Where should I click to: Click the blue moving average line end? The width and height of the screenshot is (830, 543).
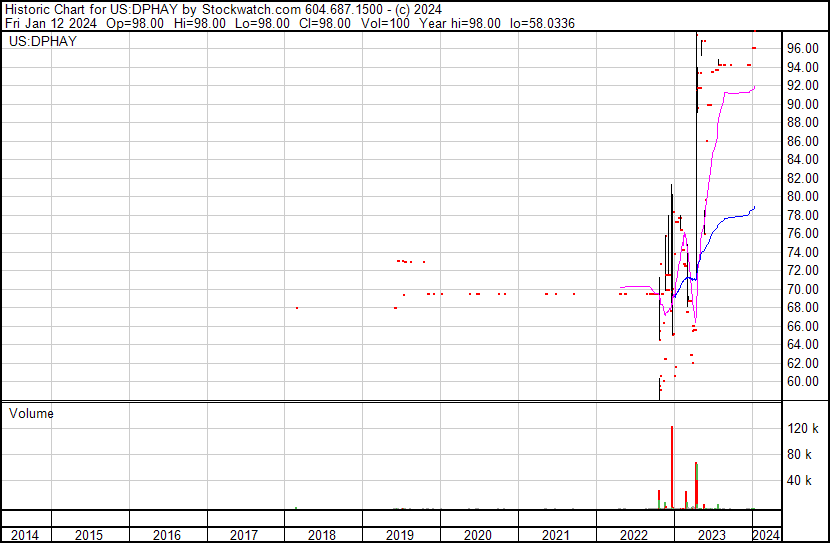click(753, 208)
